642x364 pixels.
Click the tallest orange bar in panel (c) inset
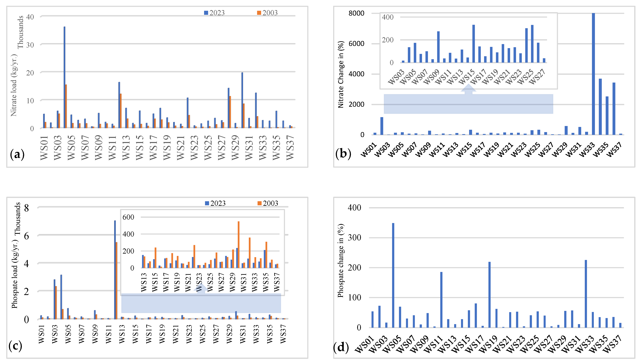pos(238,245)
